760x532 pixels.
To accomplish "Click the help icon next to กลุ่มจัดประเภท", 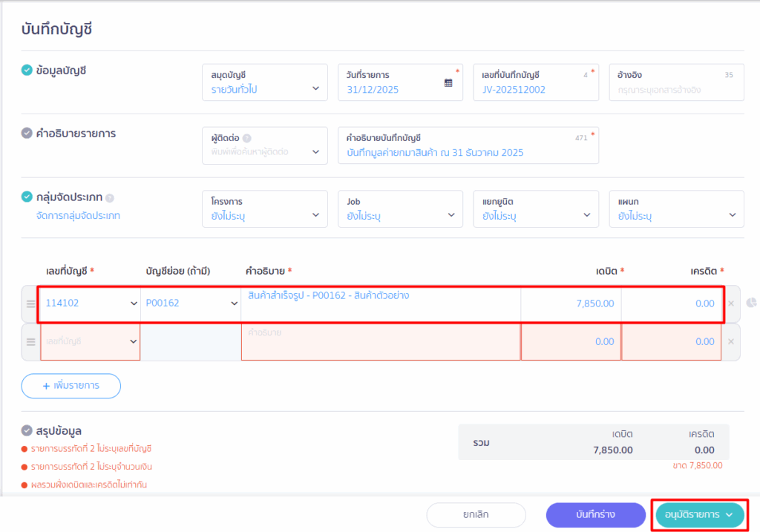I will tap(110, 198).
